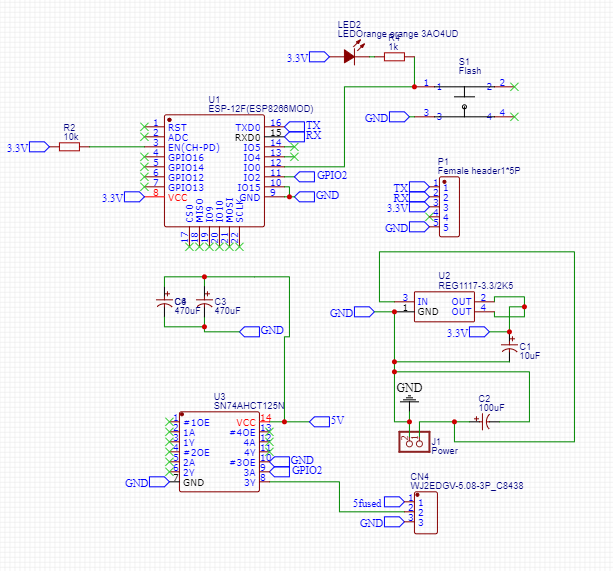Image resolution: width=613 pixels, height=571 pixels.
Task: Click the R1 1k resistor symbol
Action: 394,57
